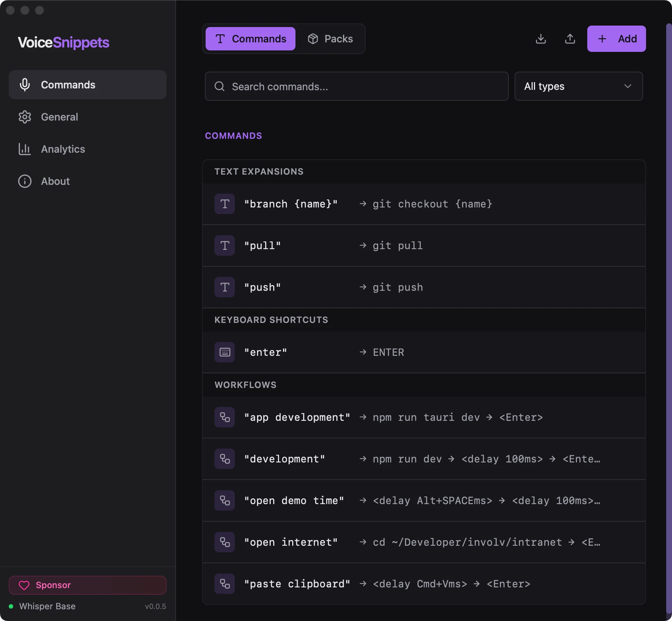Click the import download icon
The width and height of the screenshot is (672, 621).
(x=541, y=39)
